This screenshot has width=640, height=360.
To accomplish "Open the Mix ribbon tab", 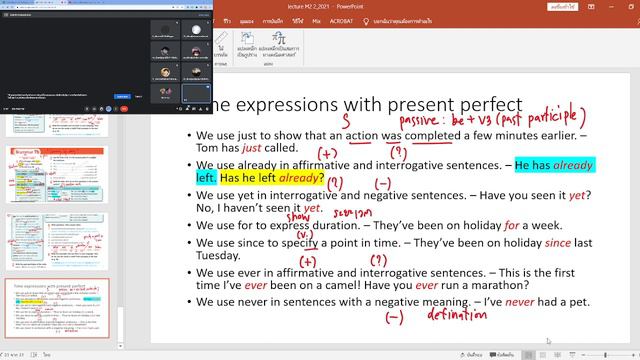I will [x=316, y=21].
